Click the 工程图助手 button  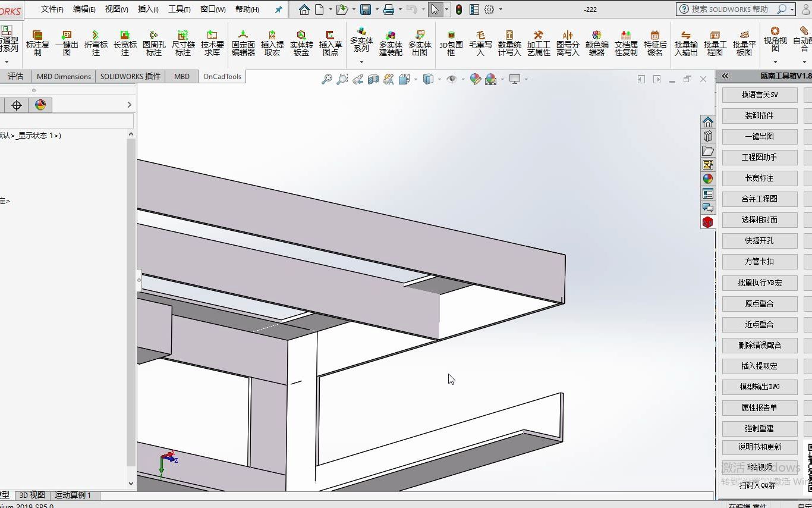[x=760, y=157]
